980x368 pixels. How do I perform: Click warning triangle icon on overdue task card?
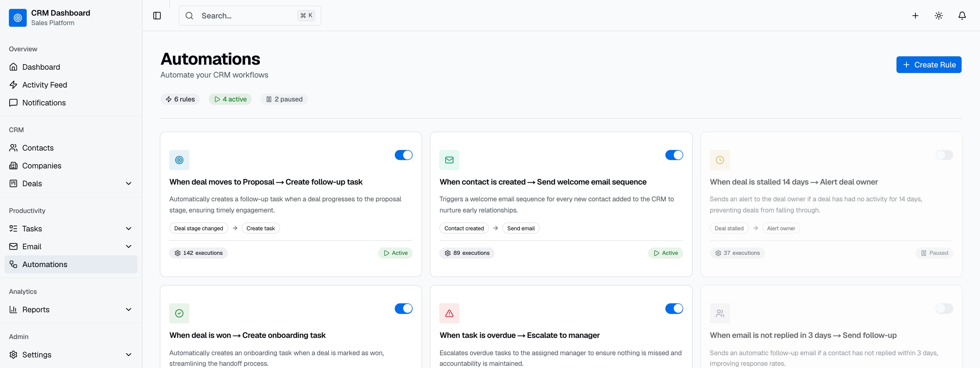pyautogui.click(x=449, y=313)
